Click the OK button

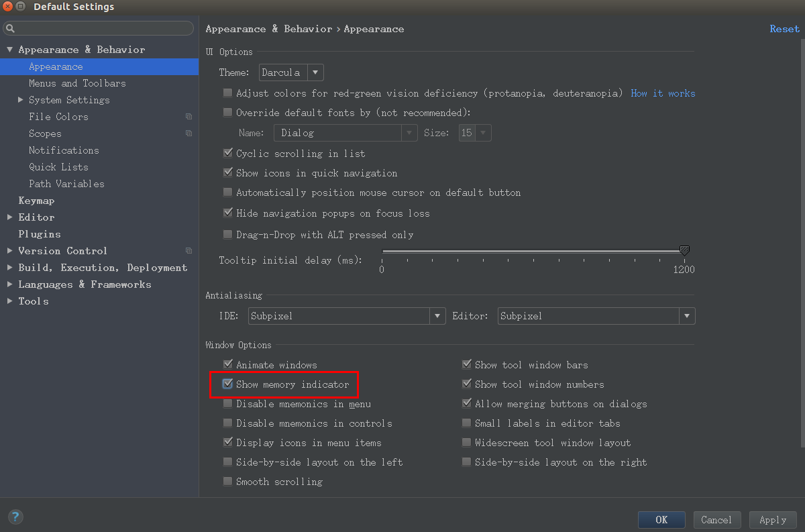(661, 520)
